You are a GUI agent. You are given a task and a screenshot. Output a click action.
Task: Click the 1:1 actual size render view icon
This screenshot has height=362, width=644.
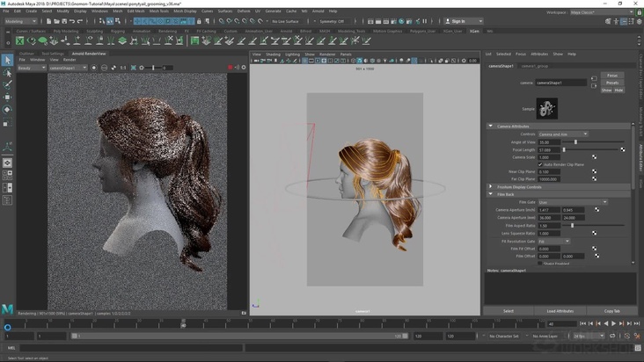123,68
